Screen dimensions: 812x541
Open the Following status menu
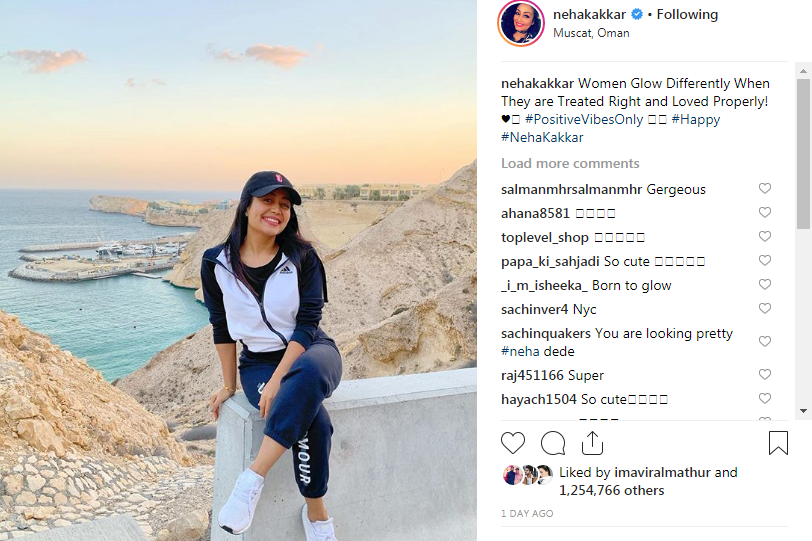pyautogui.click(x=687, y=14)
